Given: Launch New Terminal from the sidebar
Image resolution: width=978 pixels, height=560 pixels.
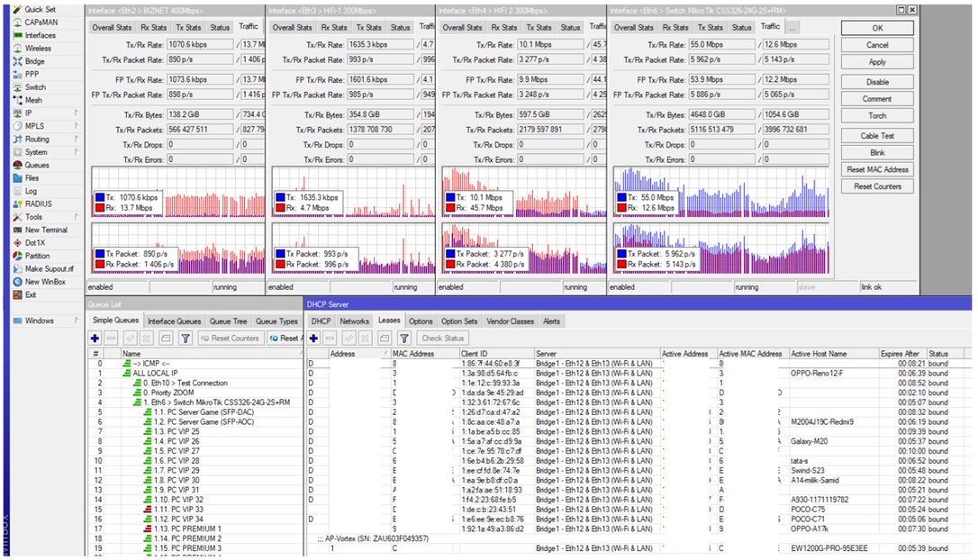Looking at the screenshot, I should click(x=46, y=230).
